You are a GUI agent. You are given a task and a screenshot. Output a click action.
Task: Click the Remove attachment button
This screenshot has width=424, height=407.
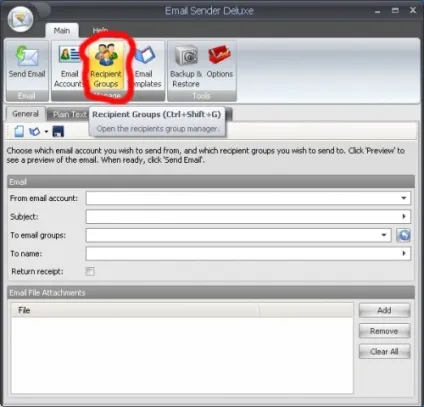(x=384, y=331)
